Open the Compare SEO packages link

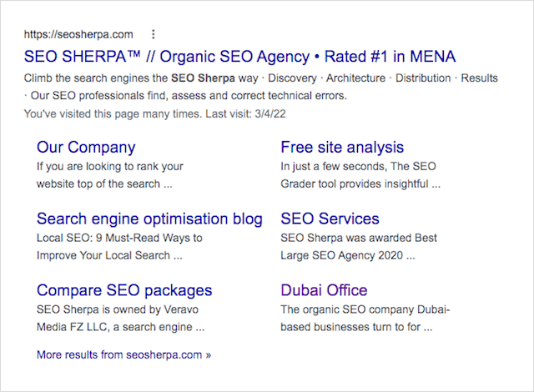click(x=124, y=290)
